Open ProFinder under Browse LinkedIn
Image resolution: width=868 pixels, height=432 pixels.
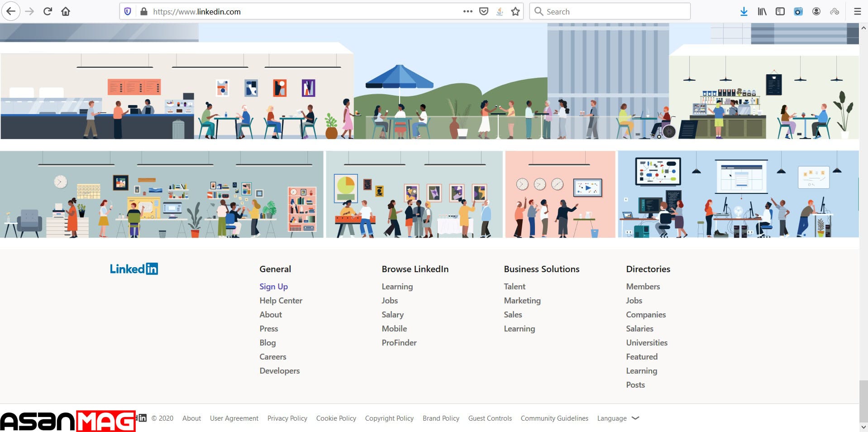[399, 342]
